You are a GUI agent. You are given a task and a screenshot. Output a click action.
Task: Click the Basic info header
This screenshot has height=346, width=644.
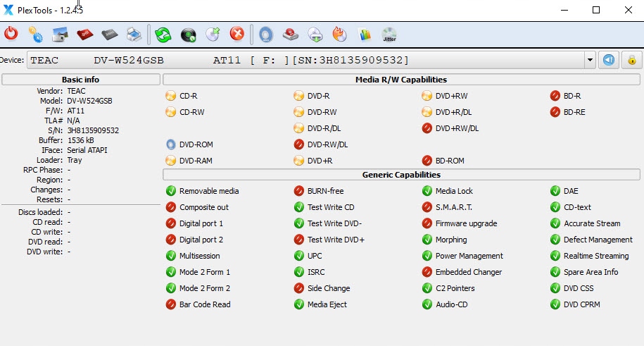point(80,80)
